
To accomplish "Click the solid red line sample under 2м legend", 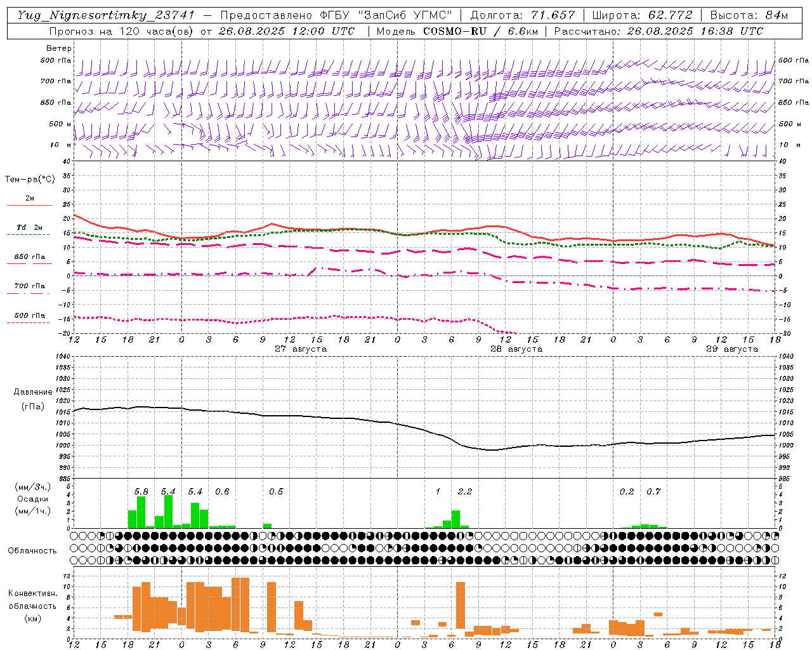I will tap(29, 206).
